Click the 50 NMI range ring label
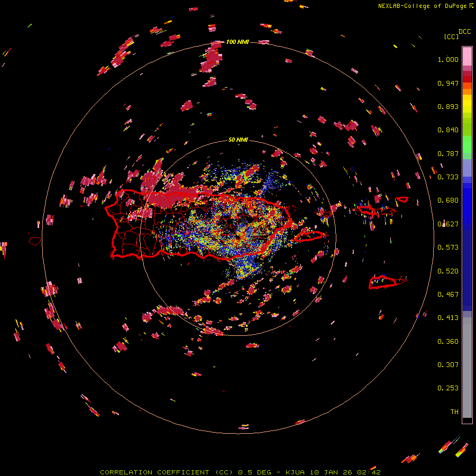The image size is (476, 476). (x=238, y=140)
